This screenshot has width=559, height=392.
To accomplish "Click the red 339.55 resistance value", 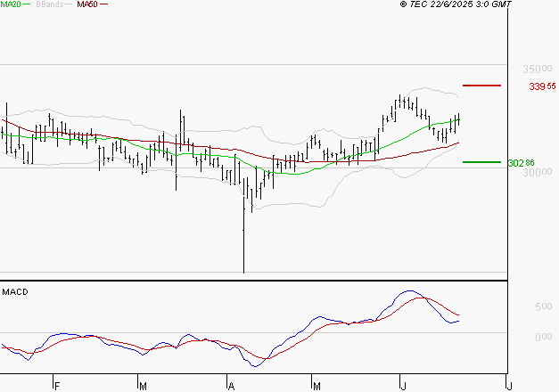I will [x=542, y=86].
